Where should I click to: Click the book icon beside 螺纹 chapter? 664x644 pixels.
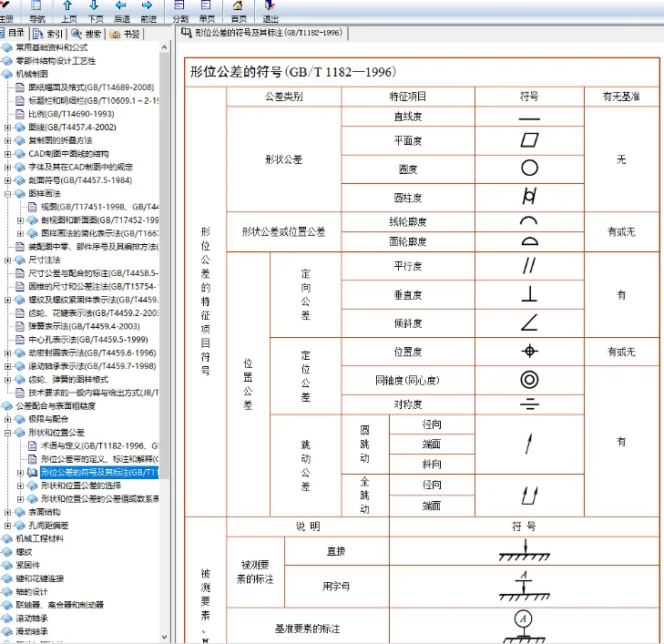[x=7, y=552]
